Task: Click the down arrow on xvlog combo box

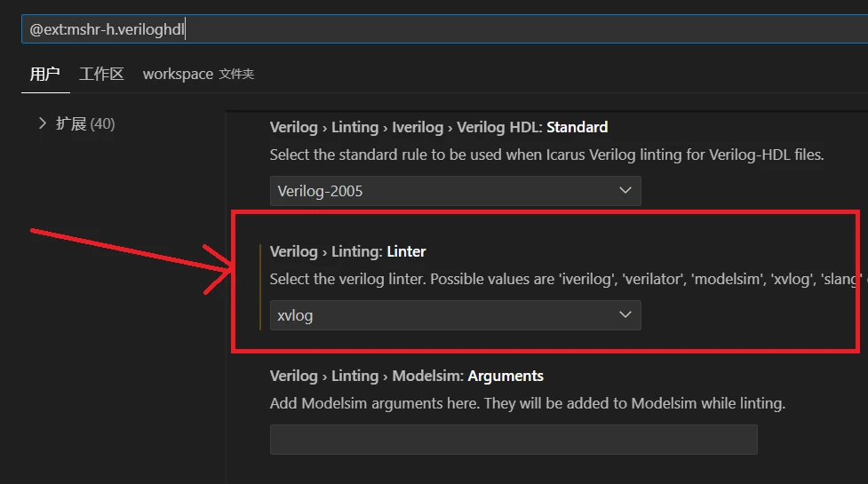Action: (x=625, y=314)
